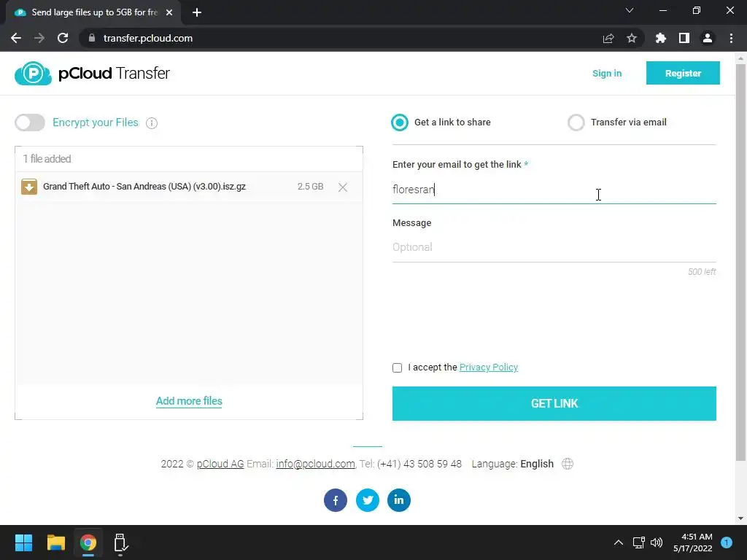This screenshot has height=560, width=747.
Task: Click the Sign in link
Action: tap(606, 74)
